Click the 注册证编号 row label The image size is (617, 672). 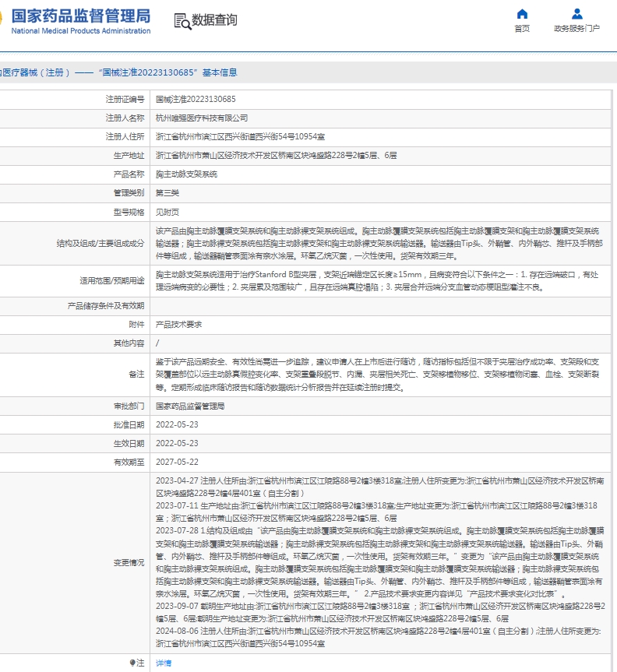click(x=125, y=100)
